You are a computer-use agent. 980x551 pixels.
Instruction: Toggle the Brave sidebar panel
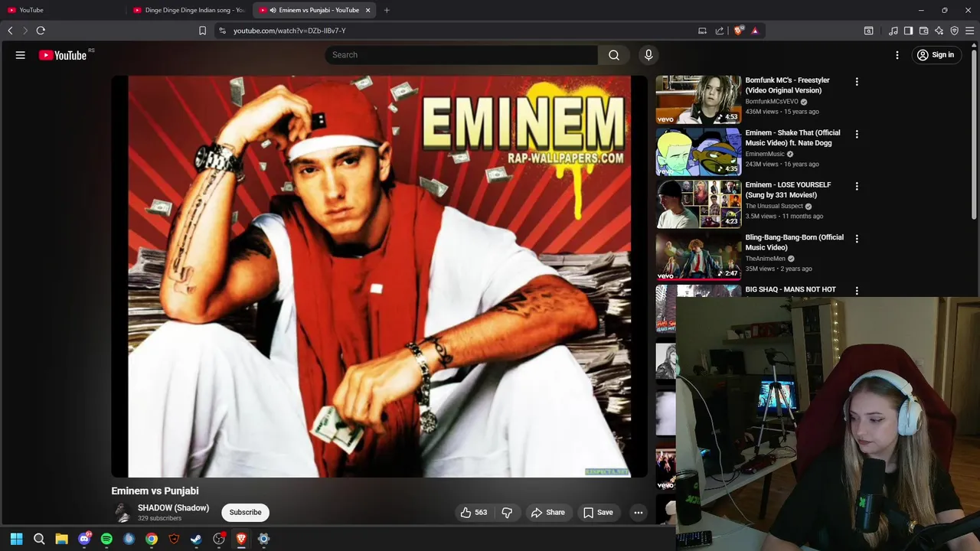point(908,31)
